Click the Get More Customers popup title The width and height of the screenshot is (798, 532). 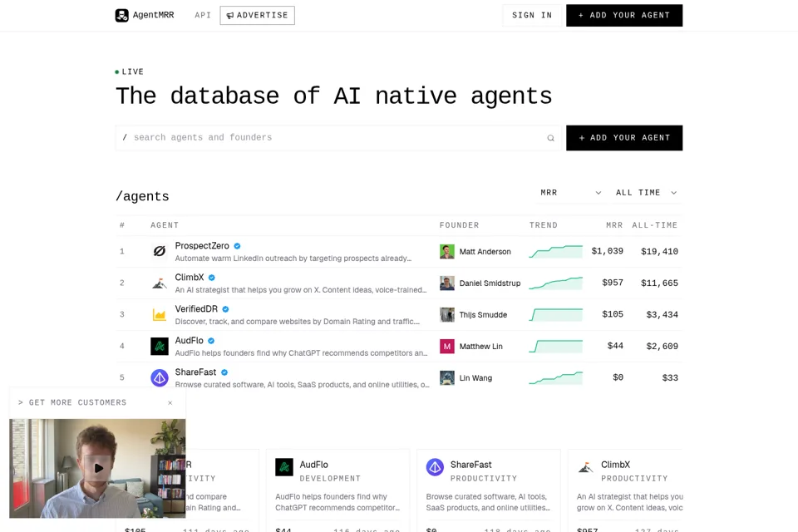coord(77,402)
